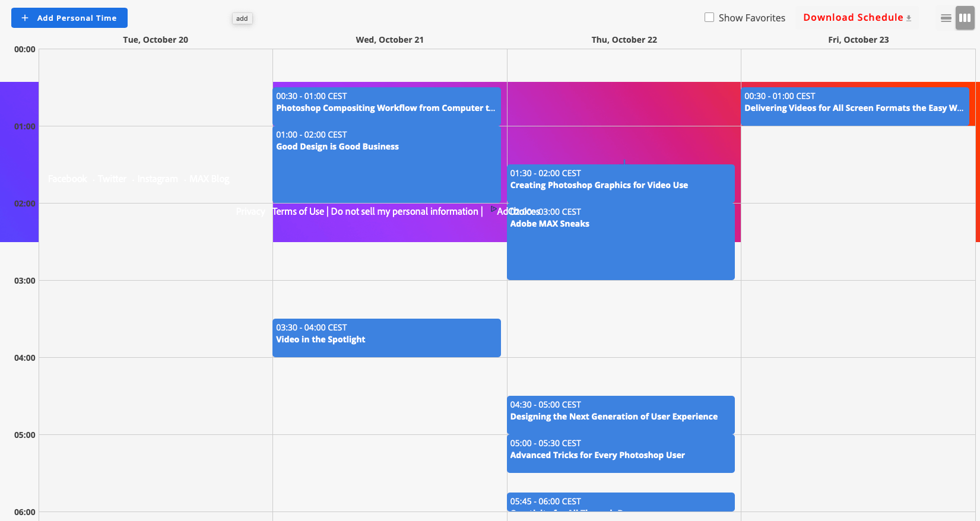Open Video in the Spotlight session
Viewport: 980px width, 521px height.
click(386, 338)
